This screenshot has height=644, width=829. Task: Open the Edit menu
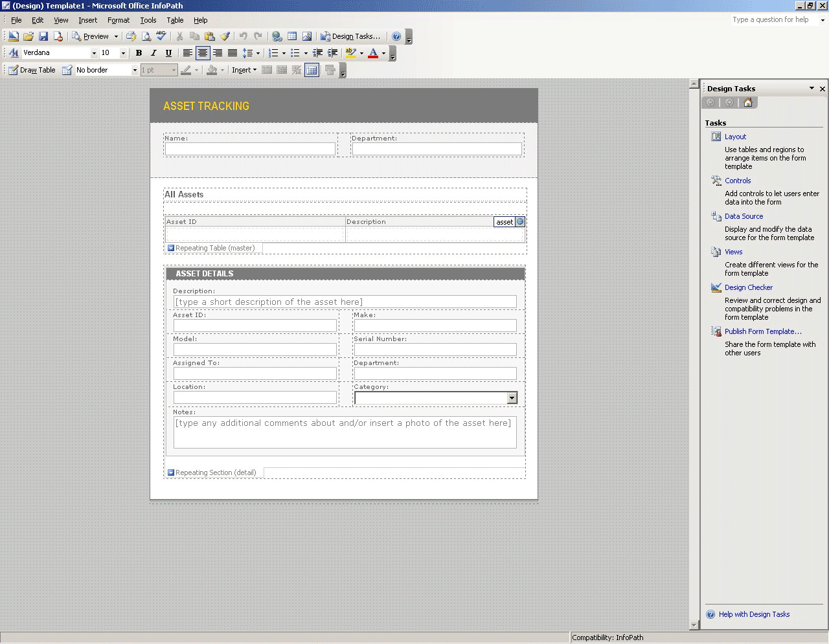coord(38,20)
